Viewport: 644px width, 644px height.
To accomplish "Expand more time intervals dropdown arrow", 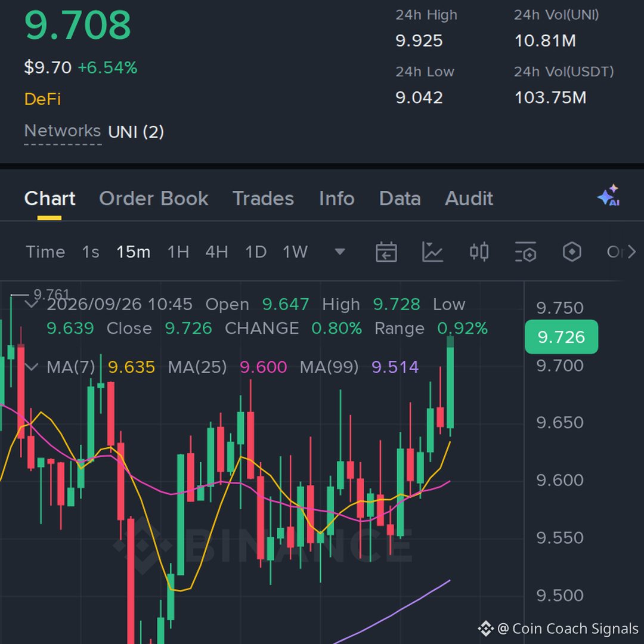I will click(340, 252).
